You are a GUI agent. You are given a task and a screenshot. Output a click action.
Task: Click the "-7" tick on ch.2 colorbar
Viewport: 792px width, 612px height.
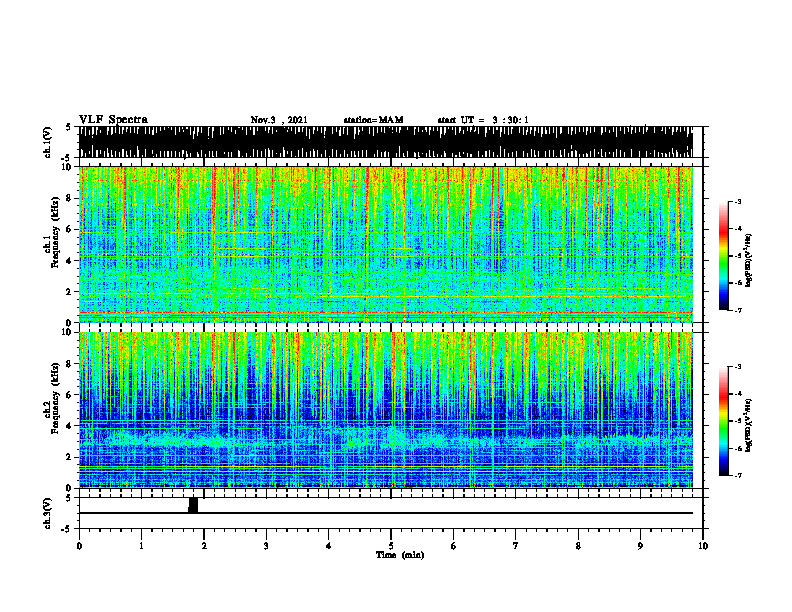click(x=737, y=476)
